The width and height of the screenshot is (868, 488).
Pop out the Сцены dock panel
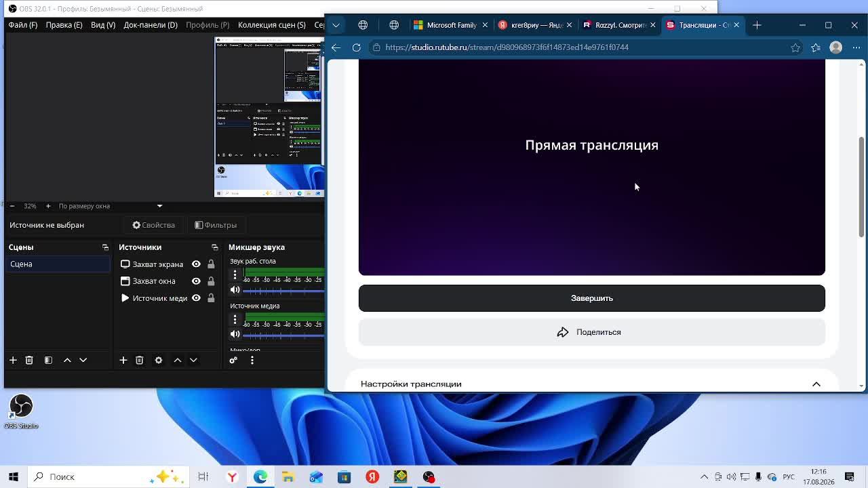[x=105, y=247]
